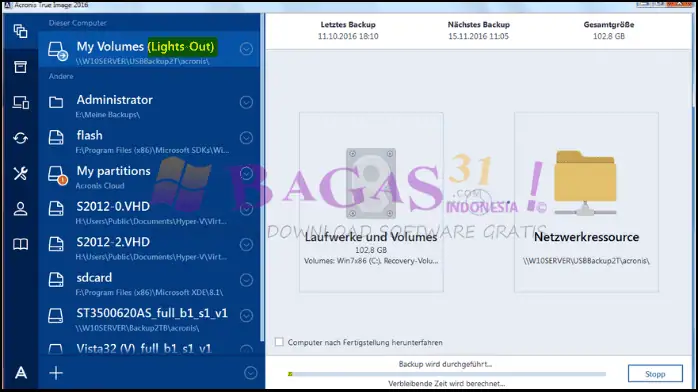The image size is (698, 392).
Task: Click the hard drive source icon
Action: coord(371,183)
